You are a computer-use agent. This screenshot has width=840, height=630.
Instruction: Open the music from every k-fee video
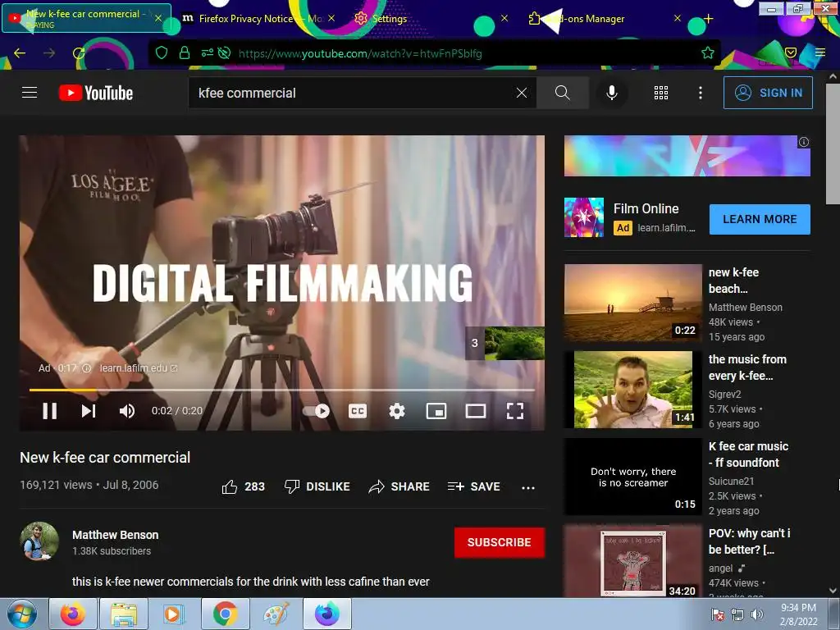[x=632, y=390]
